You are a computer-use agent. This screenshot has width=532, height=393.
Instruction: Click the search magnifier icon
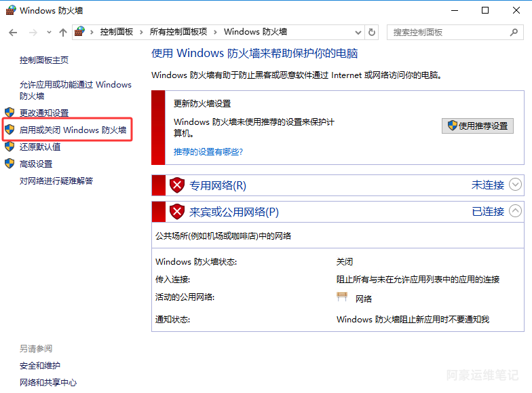point(514,32)
